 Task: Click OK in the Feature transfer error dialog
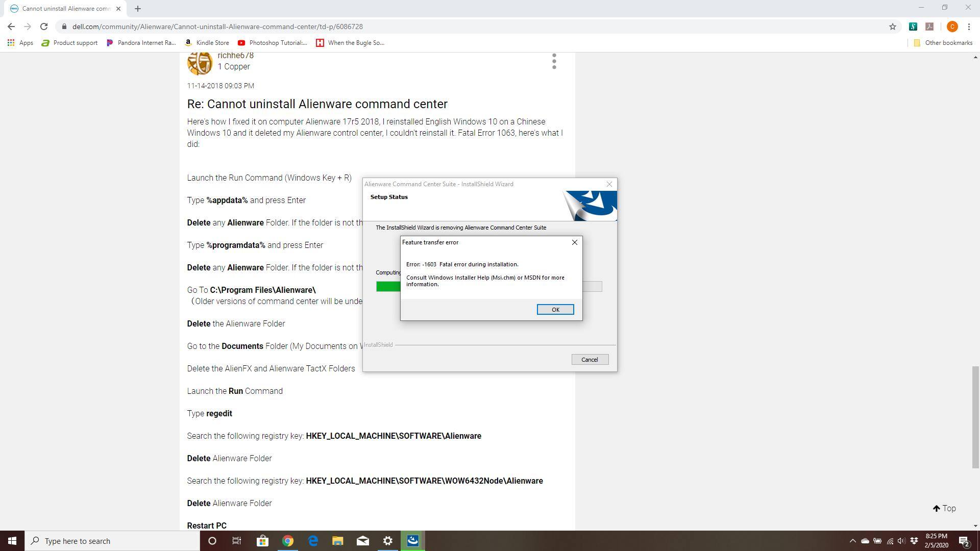click(x=555, y=310)
